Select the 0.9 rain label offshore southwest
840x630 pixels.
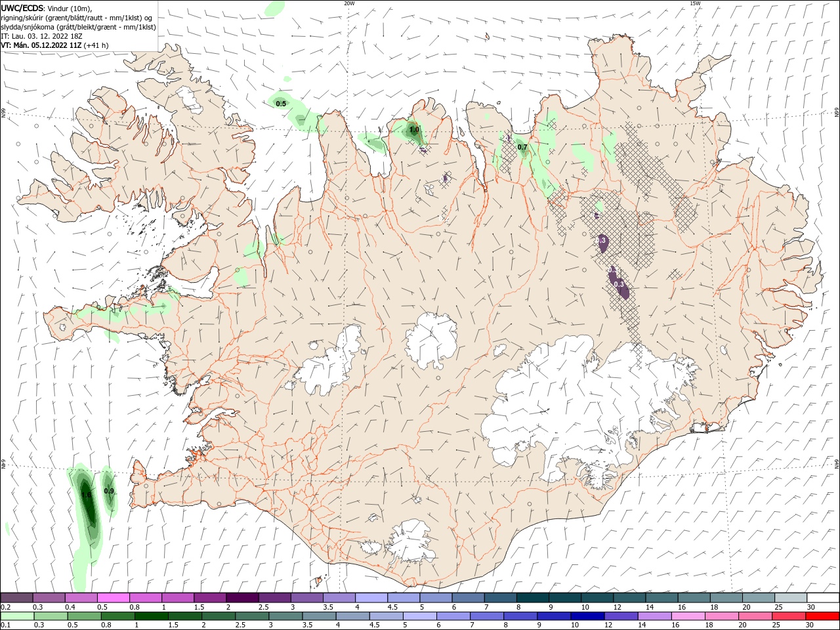pyautogui.click(x=109, y=491)
